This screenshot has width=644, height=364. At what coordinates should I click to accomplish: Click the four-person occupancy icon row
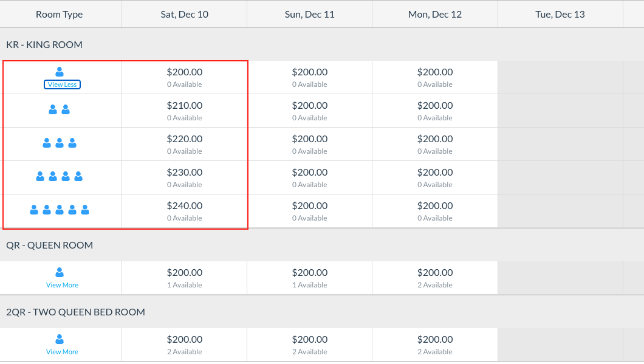click(x=60, y=177)
